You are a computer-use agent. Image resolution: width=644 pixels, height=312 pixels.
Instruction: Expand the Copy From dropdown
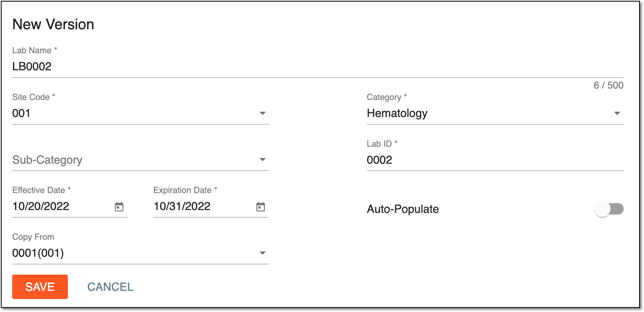(x=141, y=253)
